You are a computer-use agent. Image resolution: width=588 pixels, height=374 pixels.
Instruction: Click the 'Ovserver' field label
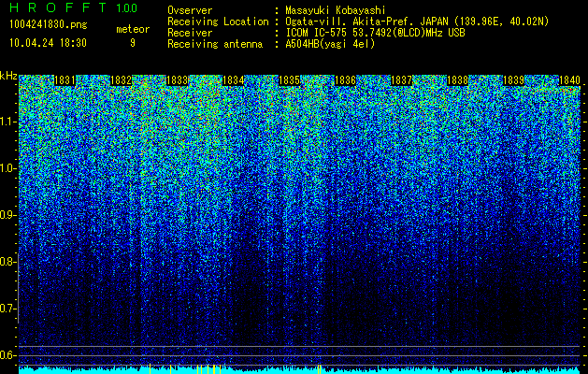[x=190, y=10]
